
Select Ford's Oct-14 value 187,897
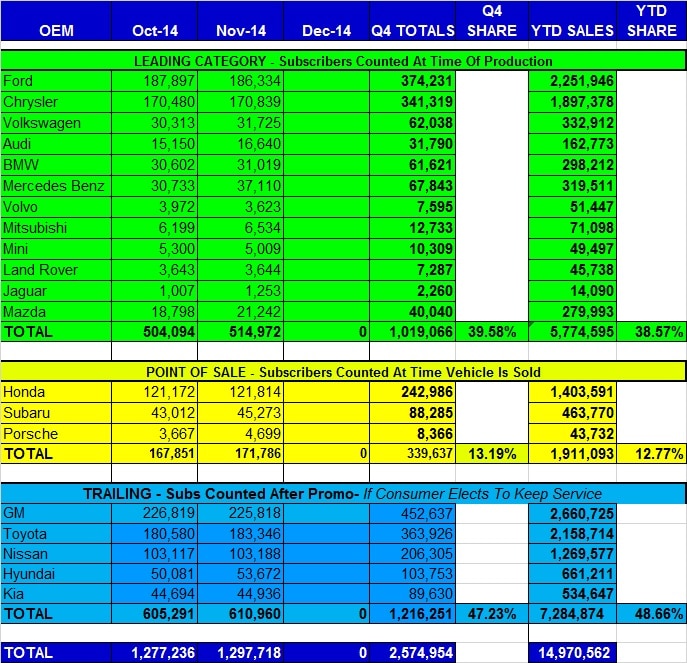click(155, 81)
